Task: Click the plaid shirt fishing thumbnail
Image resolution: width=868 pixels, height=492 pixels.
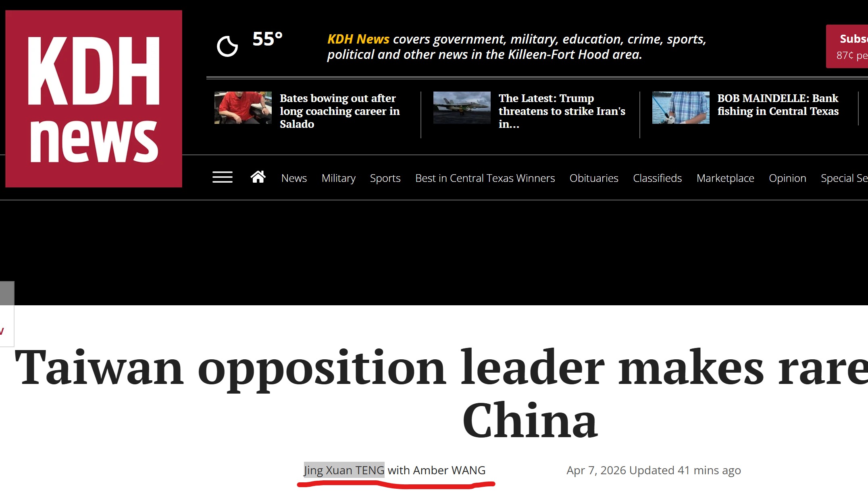Action: pos(681,108)
